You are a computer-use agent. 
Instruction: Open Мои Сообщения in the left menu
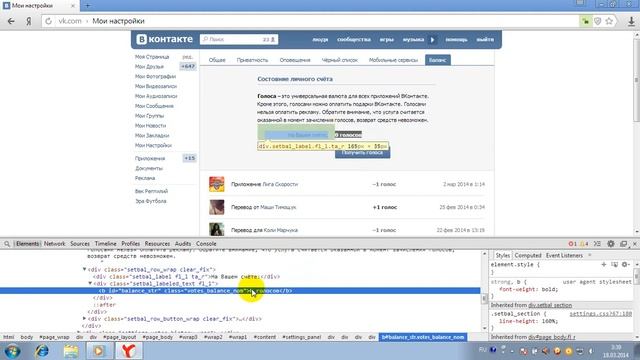[154, 106]
